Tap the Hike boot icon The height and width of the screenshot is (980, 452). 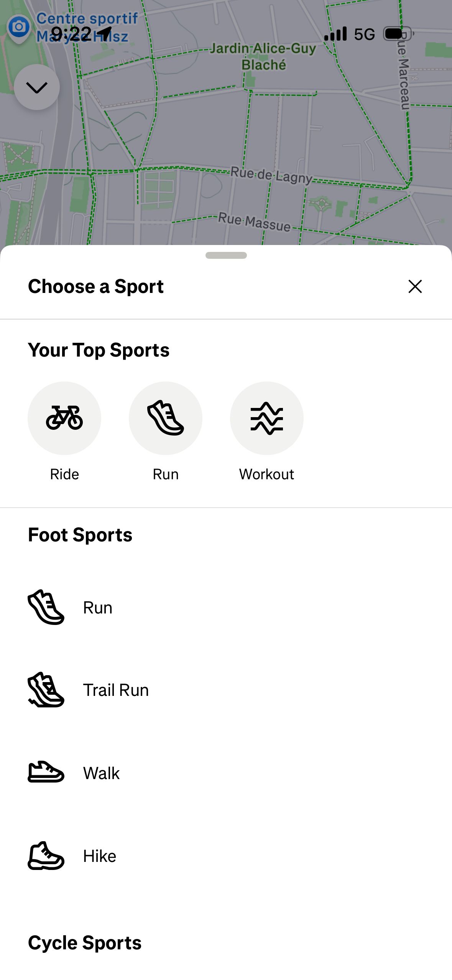[46, 855]
